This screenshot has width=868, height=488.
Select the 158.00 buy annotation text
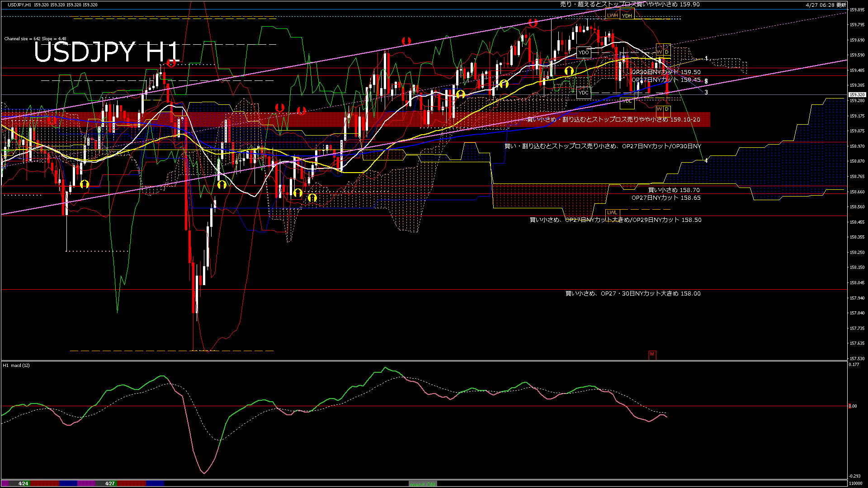(632, 294)
